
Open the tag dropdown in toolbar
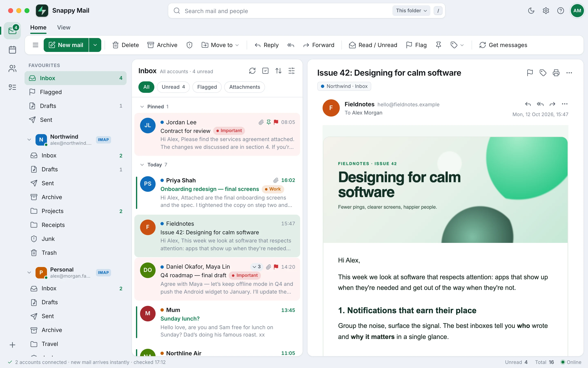click(457, 45)
